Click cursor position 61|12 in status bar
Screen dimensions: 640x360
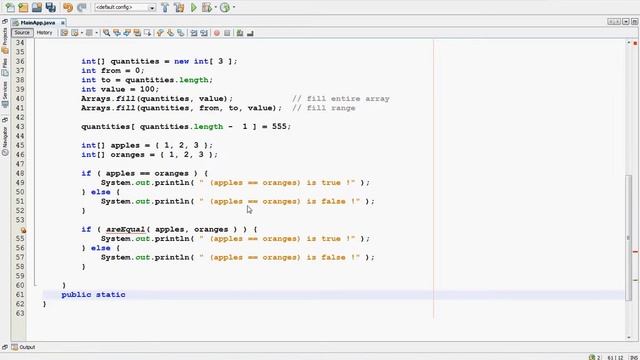click(x=615, y=357)
